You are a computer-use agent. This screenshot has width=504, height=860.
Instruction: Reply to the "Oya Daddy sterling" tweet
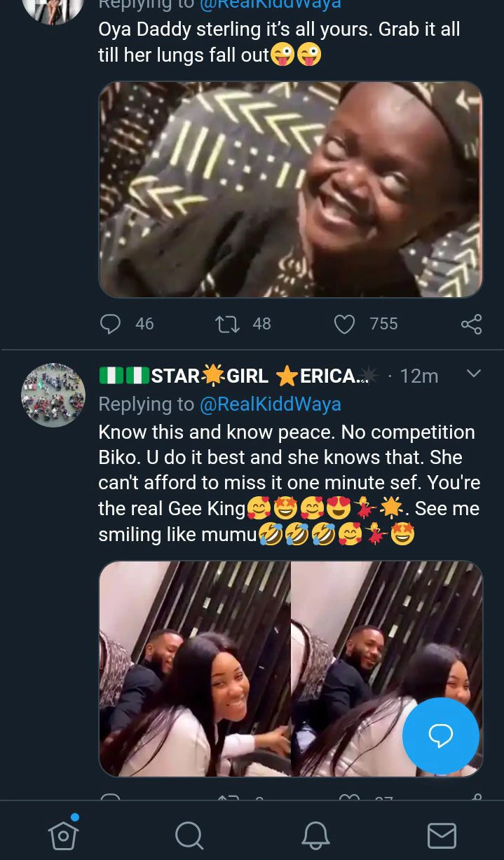click(111, 324)
